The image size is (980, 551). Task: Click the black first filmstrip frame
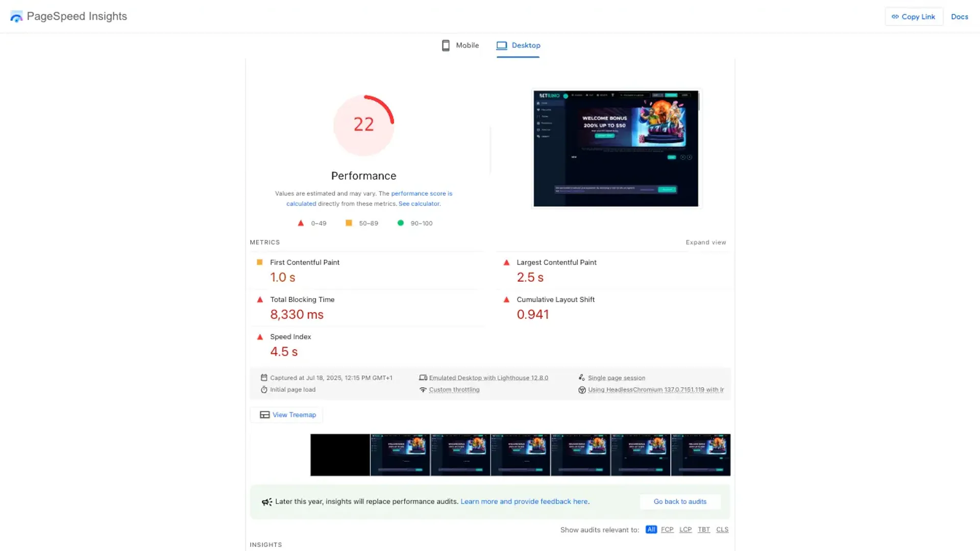(340, 455)
